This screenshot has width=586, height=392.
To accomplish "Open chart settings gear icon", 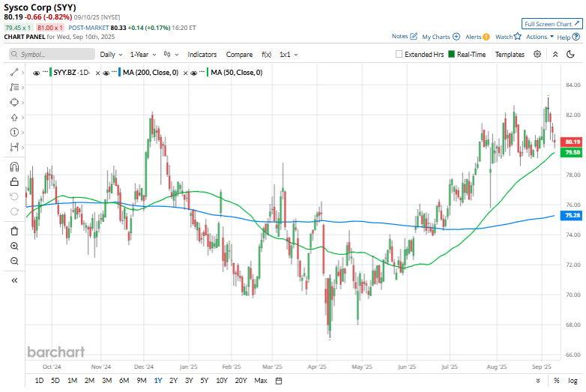I will pyautogui.click(x=537, y=54).
